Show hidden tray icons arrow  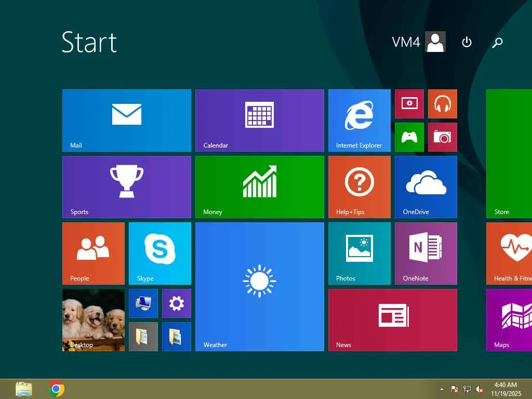click(442, 389)
